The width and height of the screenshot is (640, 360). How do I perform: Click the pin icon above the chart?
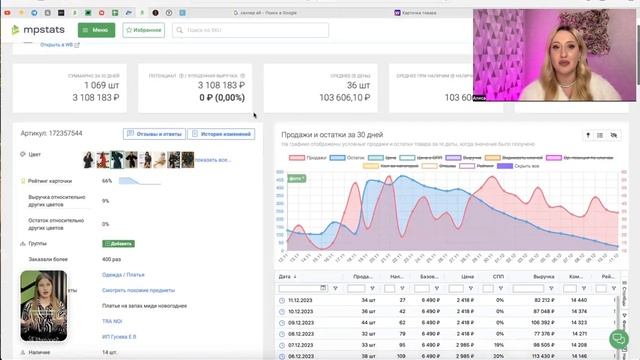(588, 135)
